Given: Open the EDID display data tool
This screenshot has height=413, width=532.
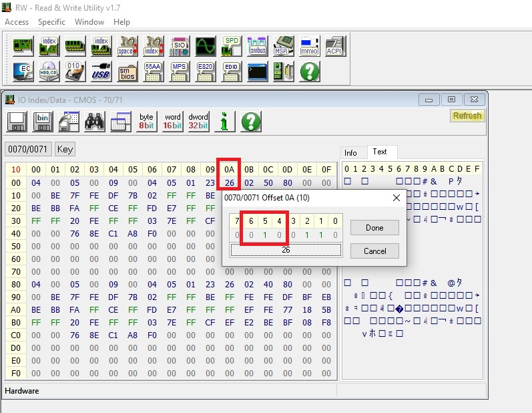Looking at the screenshot, I should point(231,71).
